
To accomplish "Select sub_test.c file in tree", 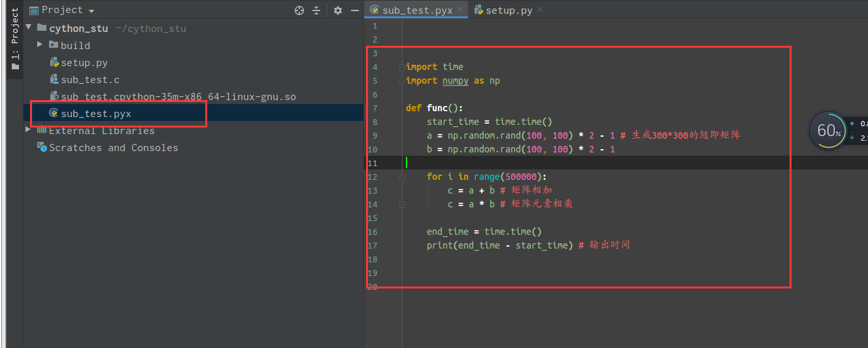I will pyautogui.click(x=90, y=80).
